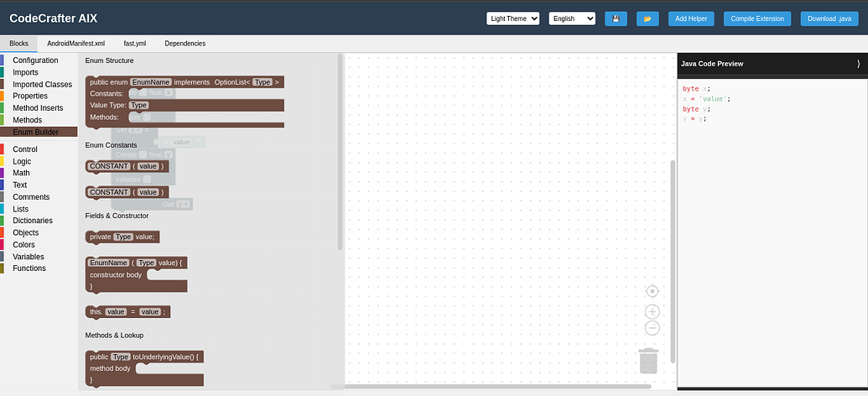This screenshot has height=396, width=868.
Task: Click the x = 'value'; line in code preview
Action: (x=707, y=99)
